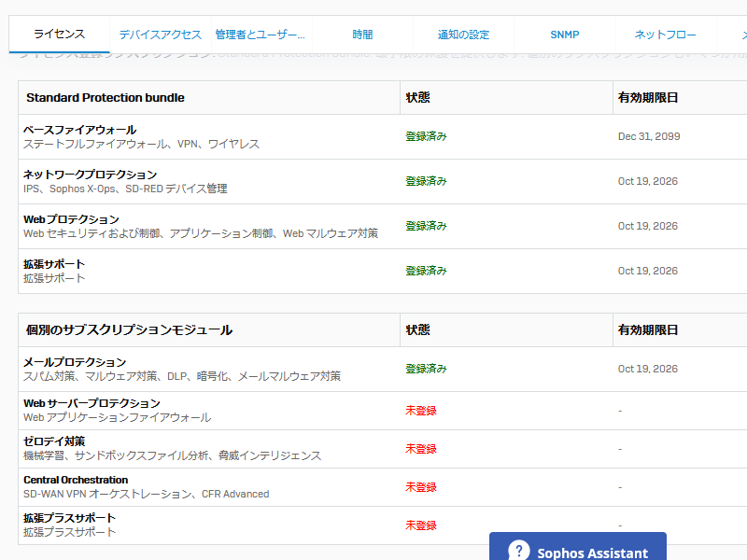Image resolution: width=747 pixels, height=560 pixels.
Task: Open the ライセンス tab
Action: [x=59, y=35]
